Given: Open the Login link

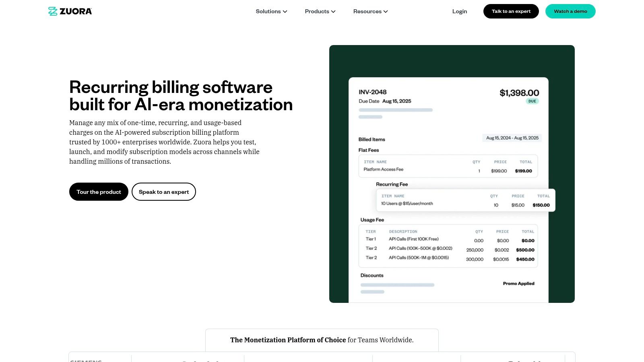Looking at the screenshot, I should coord(460,11).
